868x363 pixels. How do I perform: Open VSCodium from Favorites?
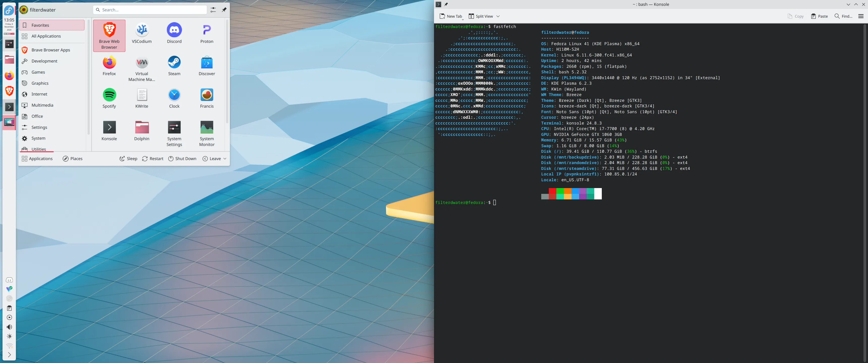point(142,33)
